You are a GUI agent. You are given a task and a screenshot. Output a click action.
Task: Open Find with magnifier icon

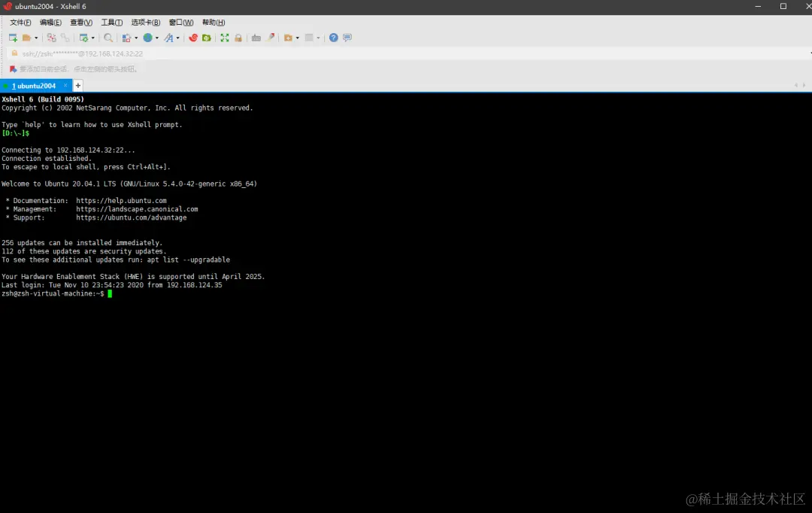click(x=108, y=38)
